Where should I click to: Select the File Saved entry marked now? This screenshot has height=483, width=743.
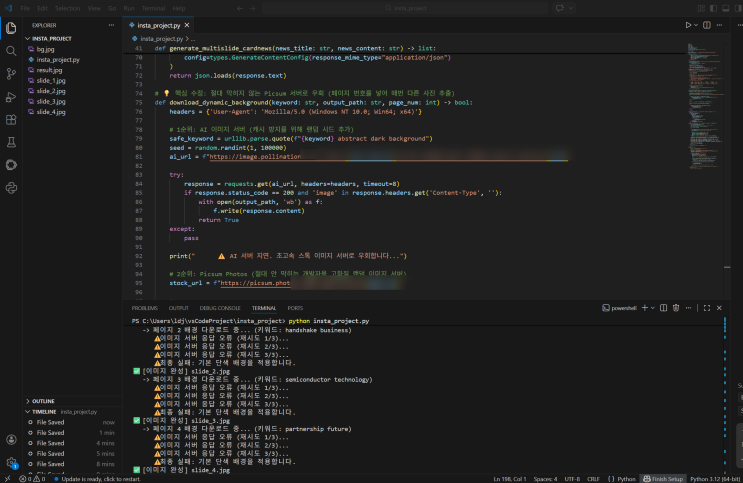click(71, 422)
